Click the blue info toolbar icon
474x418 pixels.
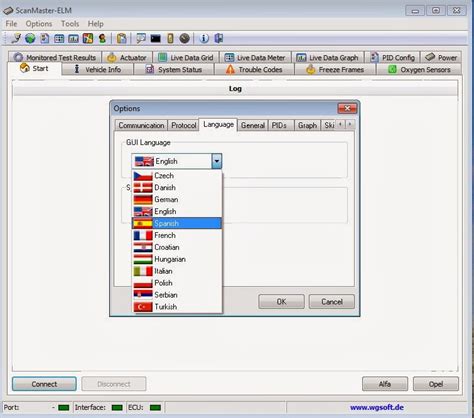pos(204,39)
